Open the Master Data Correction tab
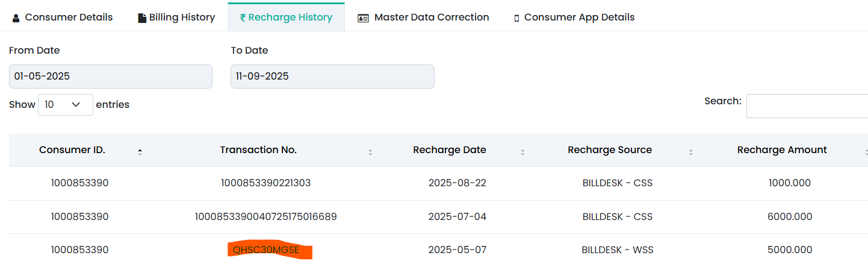This screenshot has width=868, height=264. pyautogui.click(x=431, y=17)
